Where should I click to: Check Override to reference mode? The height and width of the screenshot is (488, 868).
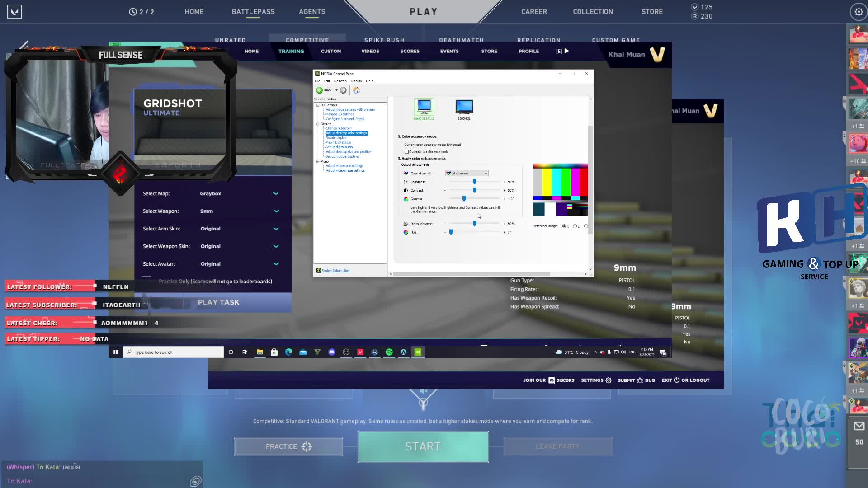[x=406, y=151]
